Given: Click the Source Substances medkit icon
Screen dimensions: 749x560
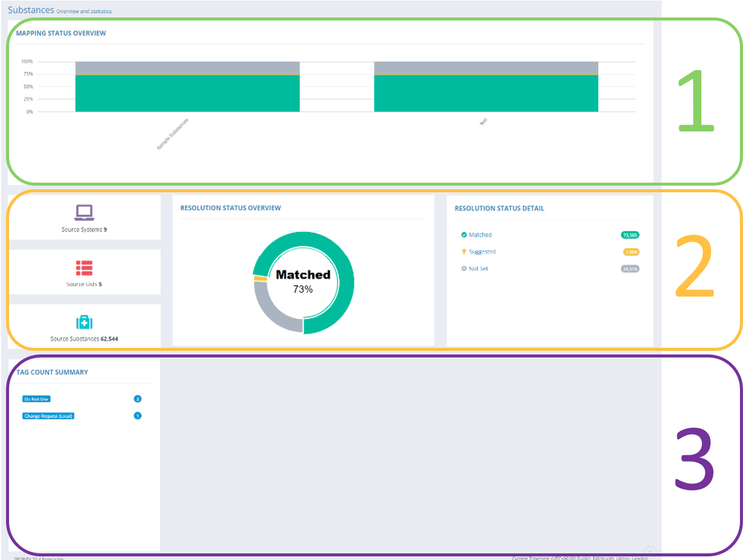Looking at the screenshot, I should pos(84,322).
